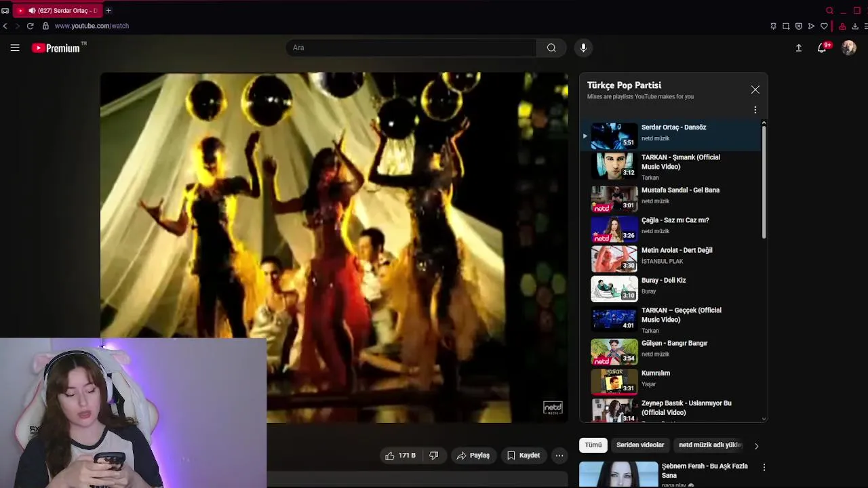Click title text 'Gülşen - Bangır Bangır'
868x488 pixels.
coord(674,344)
